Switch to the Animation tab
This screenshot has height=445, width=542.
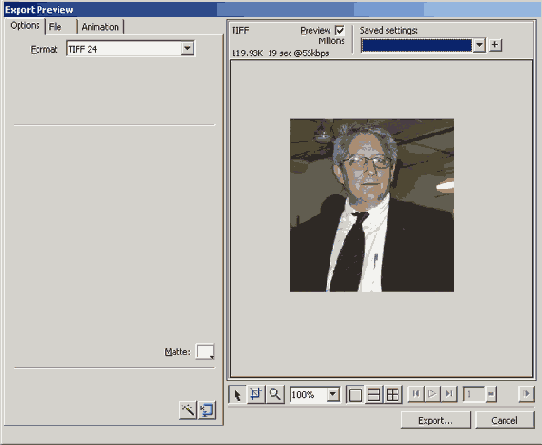[x=100, y=27]
